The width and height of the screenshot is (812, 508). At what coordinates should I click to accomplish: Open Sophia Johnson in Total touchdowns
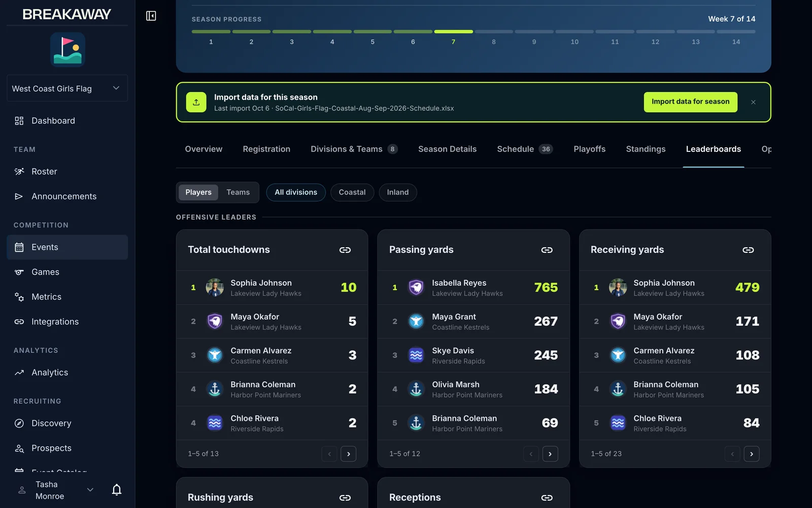(x=272, y=288)
